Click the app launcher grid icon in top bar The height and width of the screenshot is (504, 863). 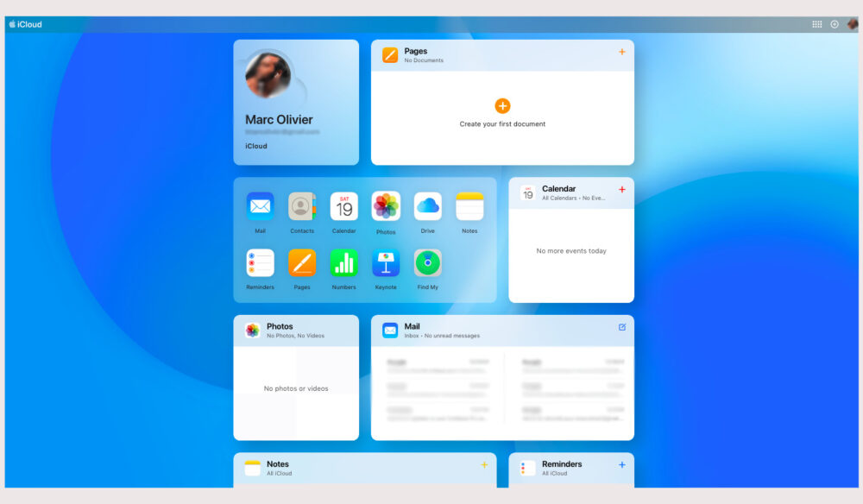coord(816,24)
